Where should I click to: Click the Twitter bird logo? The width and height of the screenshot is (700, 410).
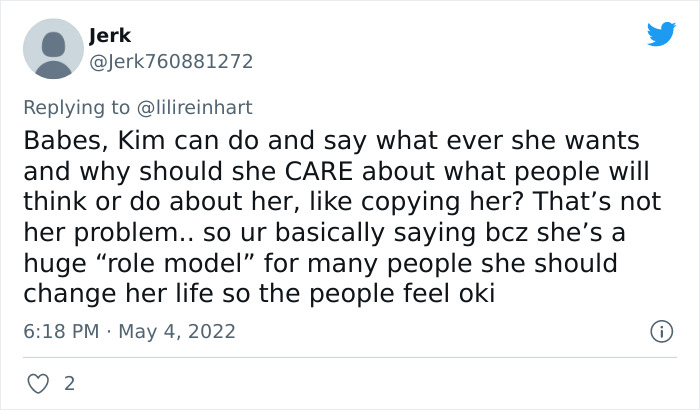[x=661, y=35]
